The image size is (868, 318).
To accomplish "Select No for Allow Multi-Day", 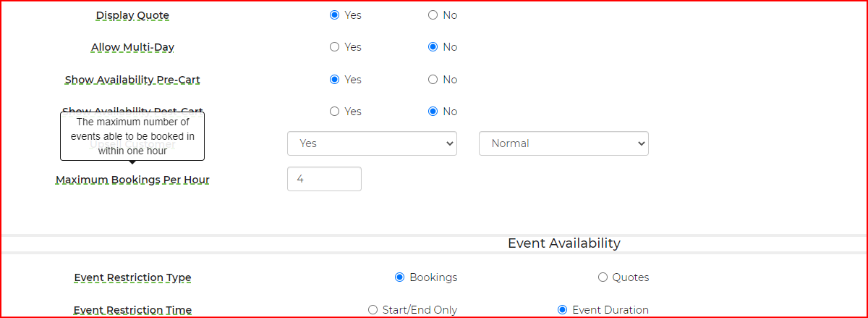I will pos(433,47).
